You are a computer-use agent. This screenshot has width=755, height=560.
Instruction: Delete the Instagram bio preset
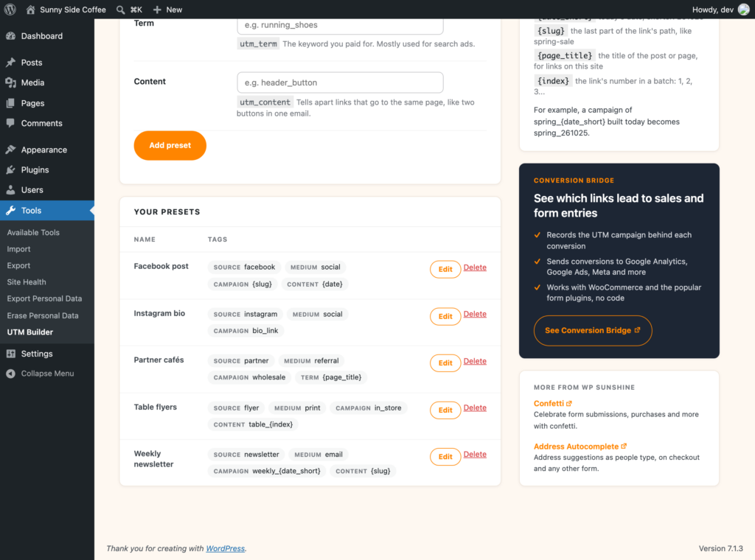tap(475, 314)
